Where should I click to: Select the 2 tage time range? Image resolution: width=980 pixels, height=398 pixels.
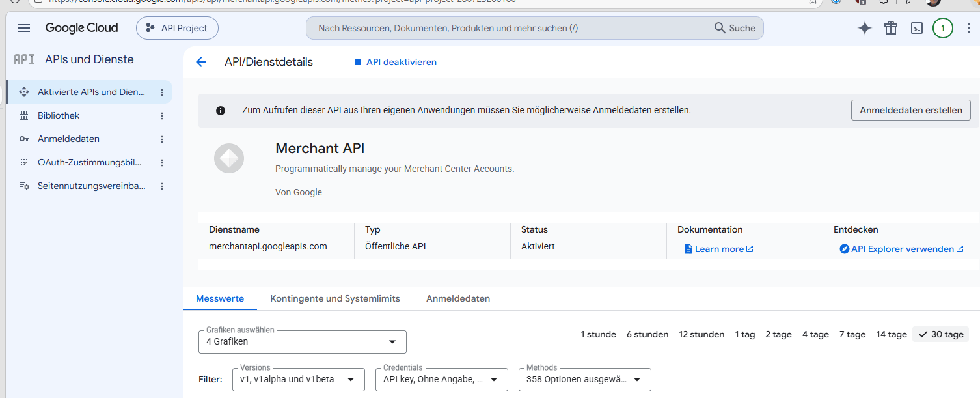pyautogui.click(x=778, y=334)
